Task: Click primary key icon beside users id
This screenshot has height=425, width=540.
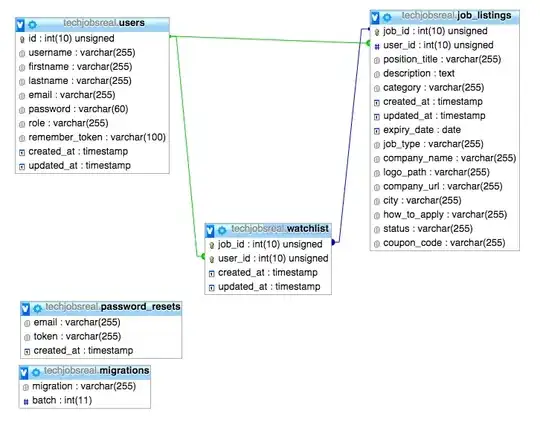Action: coord(22,40)
